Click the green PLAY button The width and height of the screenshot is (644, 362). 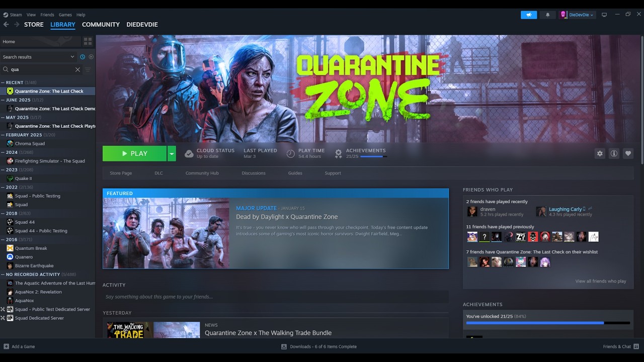click(134, 153)
